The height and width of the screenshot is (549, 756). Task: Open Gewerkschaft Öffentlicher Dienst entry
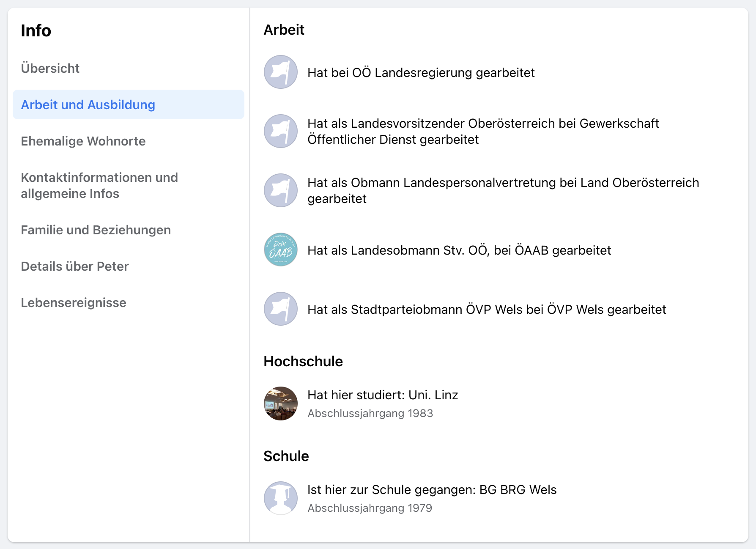[x=483, y=131]
